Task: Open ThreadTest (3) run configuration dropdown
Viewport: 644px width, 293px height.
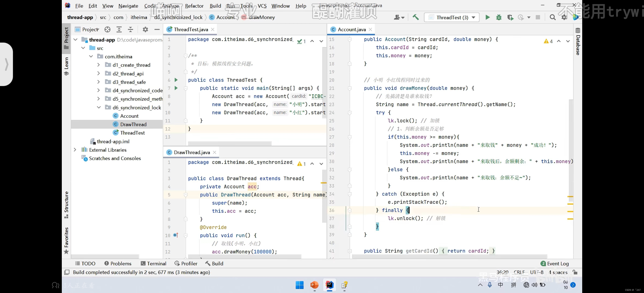Action: (x=451, y=17)
